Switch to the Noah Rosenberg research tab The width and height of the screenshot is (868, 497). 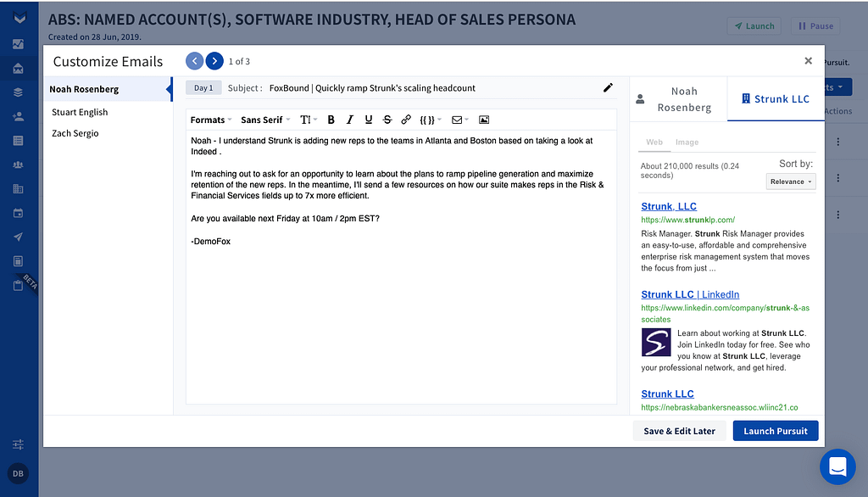point(678,99)
